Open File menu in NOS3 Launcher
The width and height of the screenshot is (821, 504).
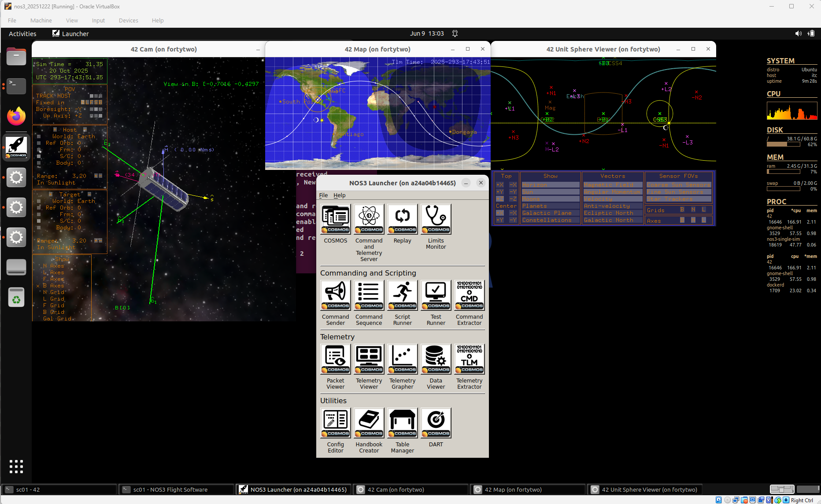323,195
